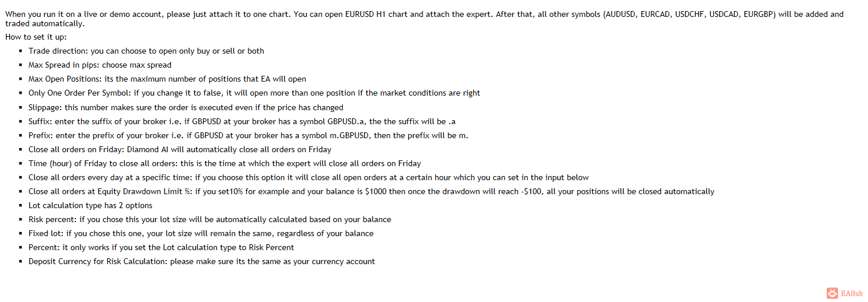Click the Deposit Currency for Risk Calculation item
The image size is (868, 302).
[x=202, y=261]
